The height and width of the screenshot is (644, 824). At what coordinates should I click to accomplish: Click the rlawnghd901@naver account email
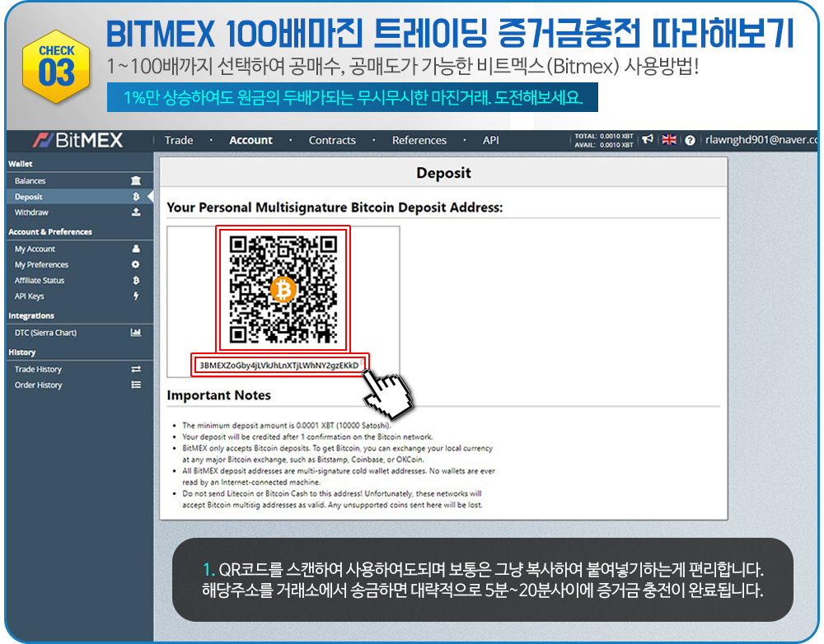761,140
